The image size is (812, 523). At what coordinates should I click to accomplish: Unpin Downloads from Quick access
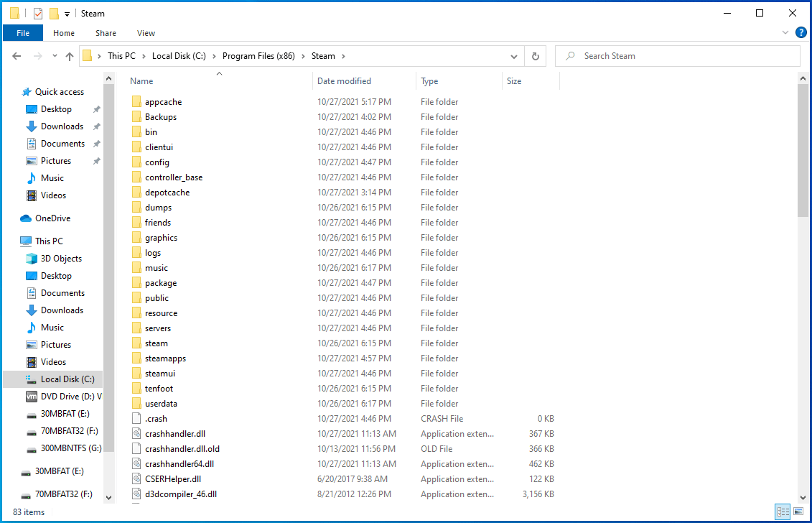coord(97,126)
